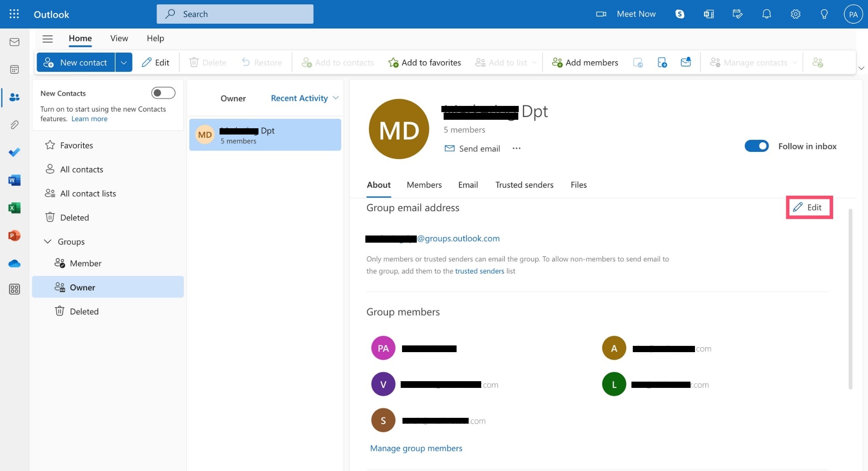Open To Do checkmark app
This screenshot has height=471, width=868.
[14, 152]
